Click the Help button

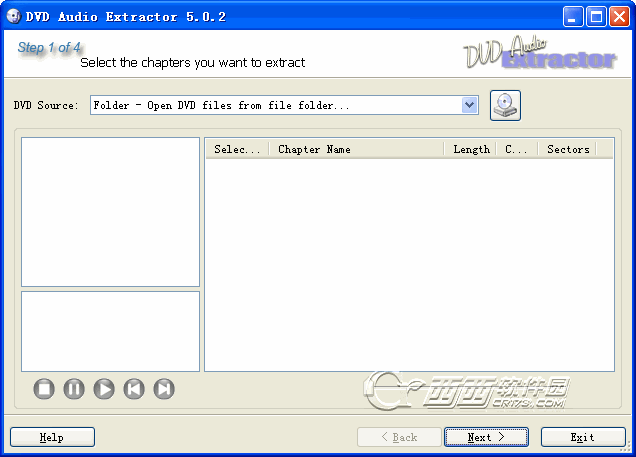[52, 437]
